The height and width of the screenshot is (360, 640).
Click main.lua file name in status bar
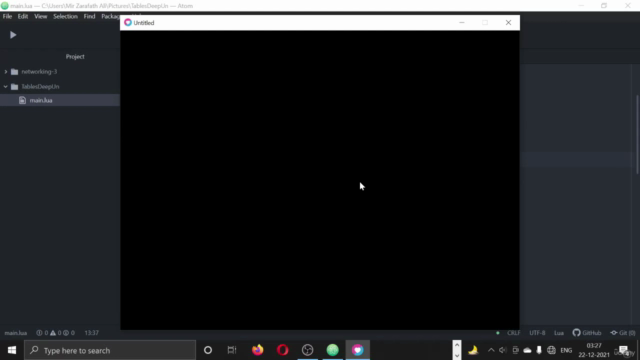[x=16, y=333]
